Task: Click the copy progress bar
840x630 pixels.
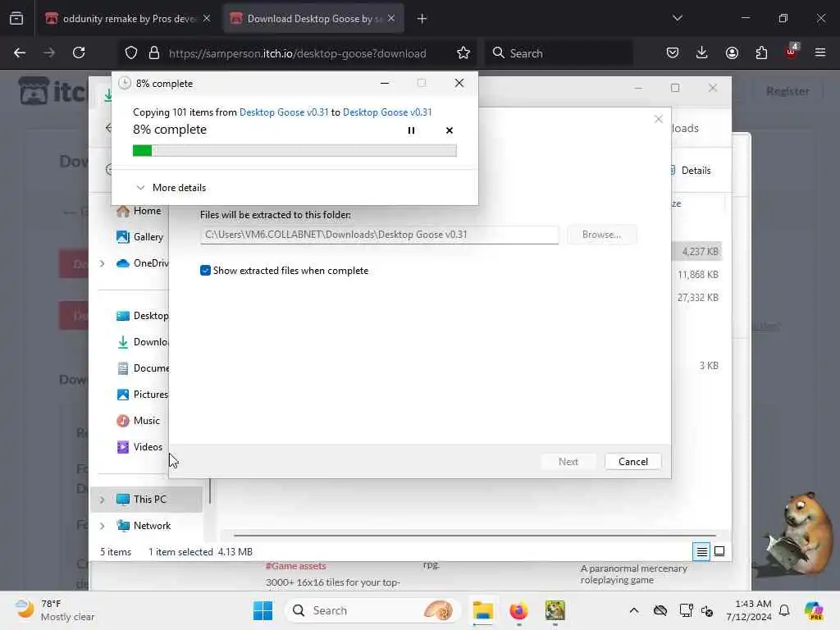Action: tap(294, 151)
